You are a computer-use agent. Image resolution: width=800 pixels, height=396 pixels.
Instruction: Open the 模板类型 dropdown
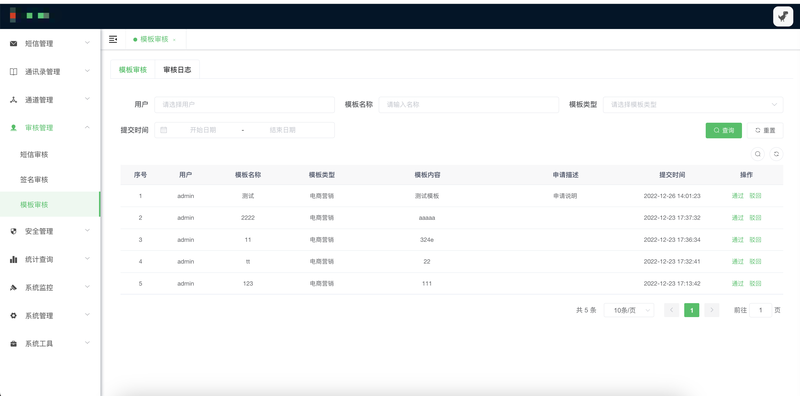tap(693, 105)
